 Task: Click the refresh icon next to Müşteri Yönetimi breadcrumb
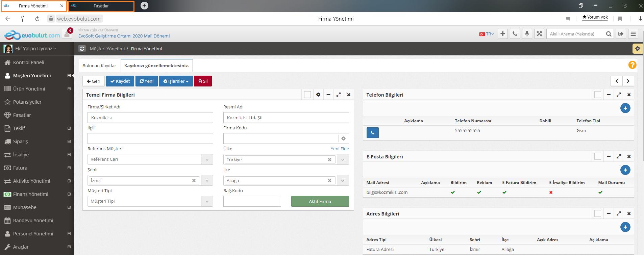pos(82,49)
